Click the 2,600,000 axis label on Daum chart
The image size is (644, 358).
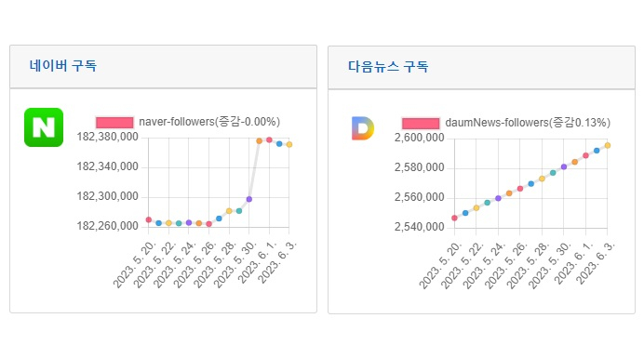click(420, 138)
